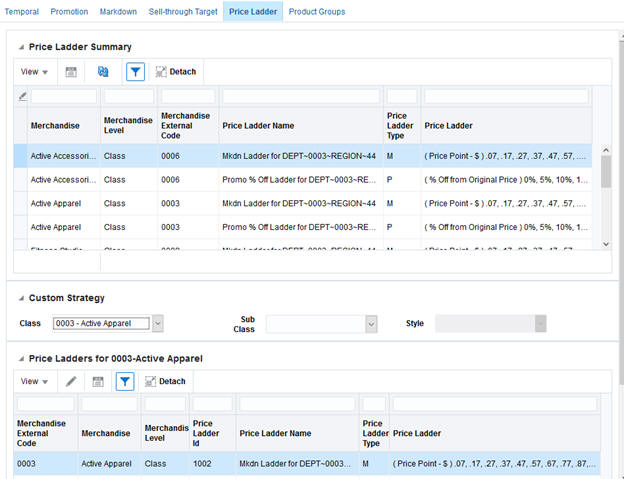Click the Merchandise Level filter field in summary table
Screen dimensions: 624x479
(129, 96)
